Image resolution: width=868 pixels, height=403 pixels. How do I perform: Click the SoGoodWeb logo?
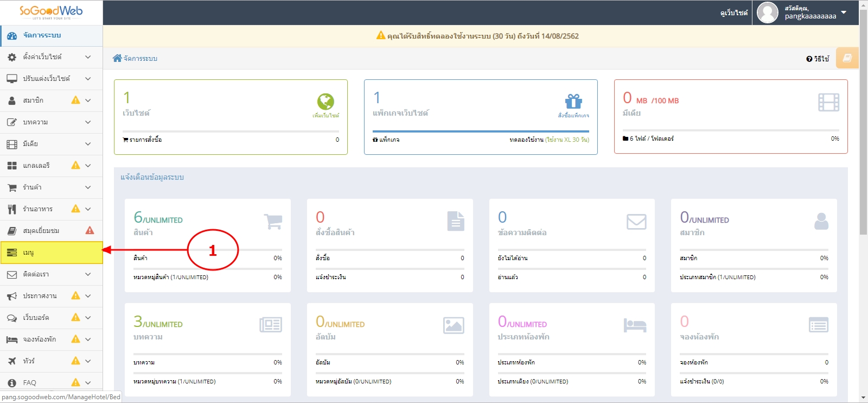(x=51, y=12)
